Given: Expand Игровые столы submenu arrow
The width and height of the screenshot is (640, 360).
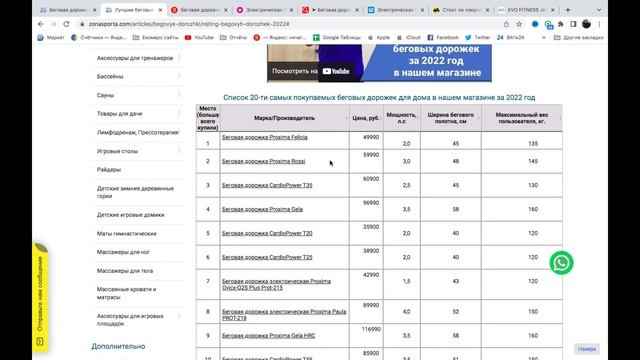Looking at the screenshot, I should 179,151.
